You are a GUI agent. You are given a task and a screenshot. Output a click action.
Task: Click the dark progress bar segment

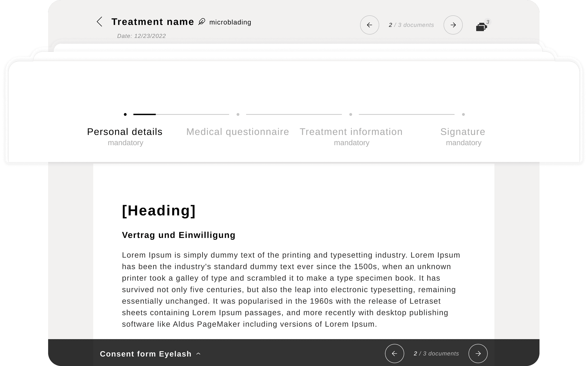pyautogui.click(x=144, y=114)
